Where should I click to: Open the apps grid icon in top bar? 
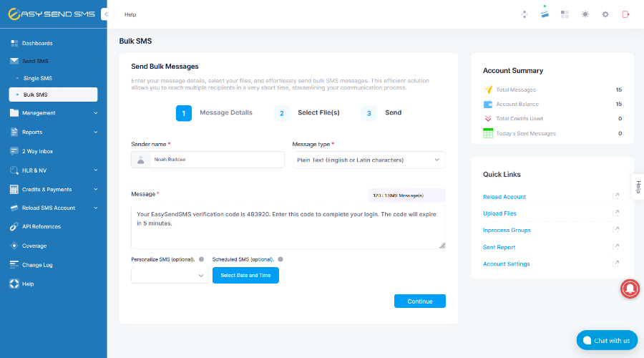coord(565,14)
